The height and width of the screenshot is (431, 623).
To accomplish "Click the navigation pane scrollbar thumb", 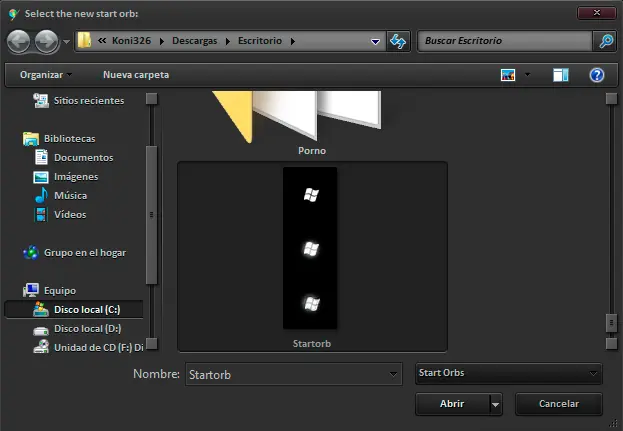I will coord(151,215).
